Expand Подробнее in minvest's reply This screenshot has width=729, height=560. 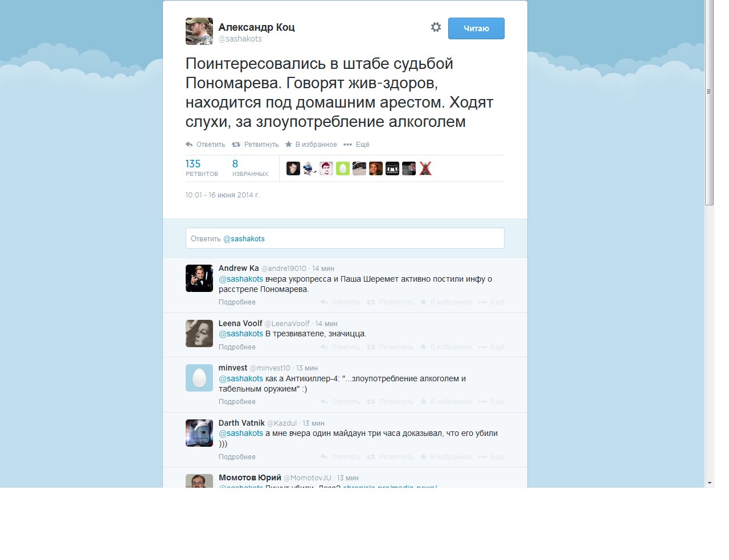click(x=237, y=402)
